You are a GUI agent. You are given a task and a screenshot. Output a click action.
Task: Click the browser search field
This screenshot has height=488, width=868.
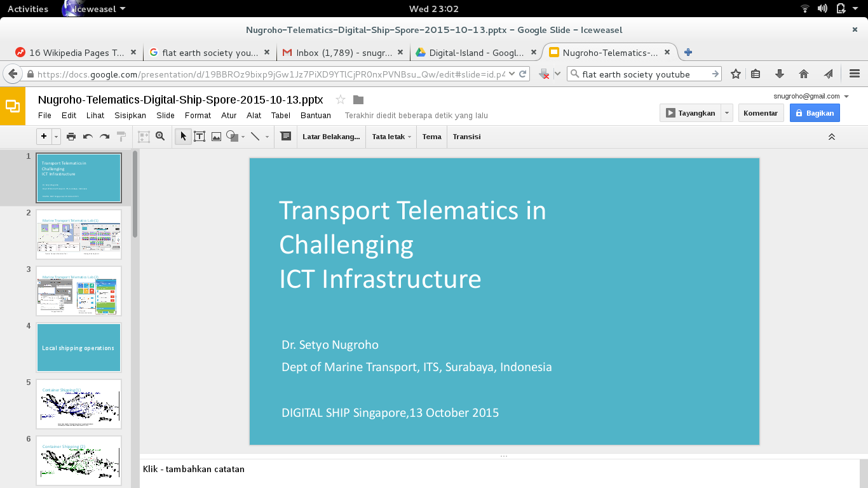(x=645, y=74)
